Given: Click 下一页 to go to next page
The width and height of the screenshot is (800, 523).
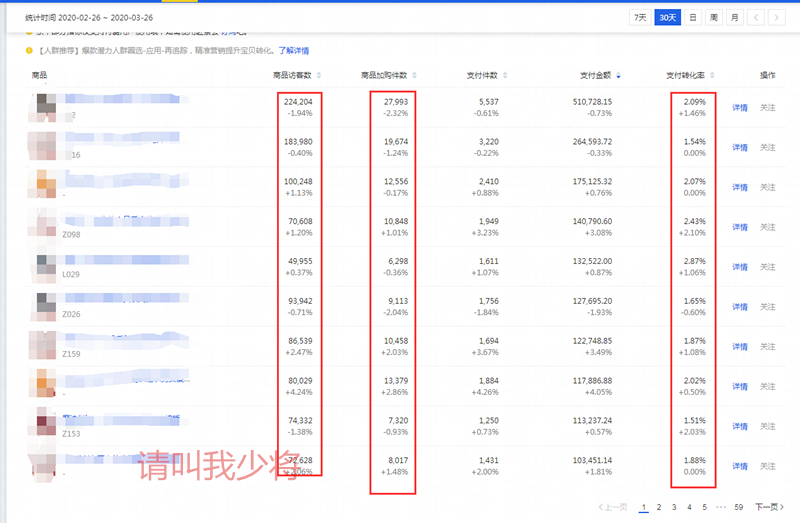Looking at the screenshot, I should pos(767,508).
